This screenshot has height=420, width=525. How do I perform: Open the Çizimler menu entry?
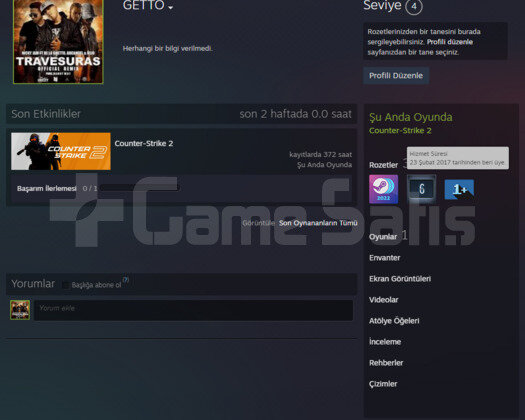[x=383, y=384]
